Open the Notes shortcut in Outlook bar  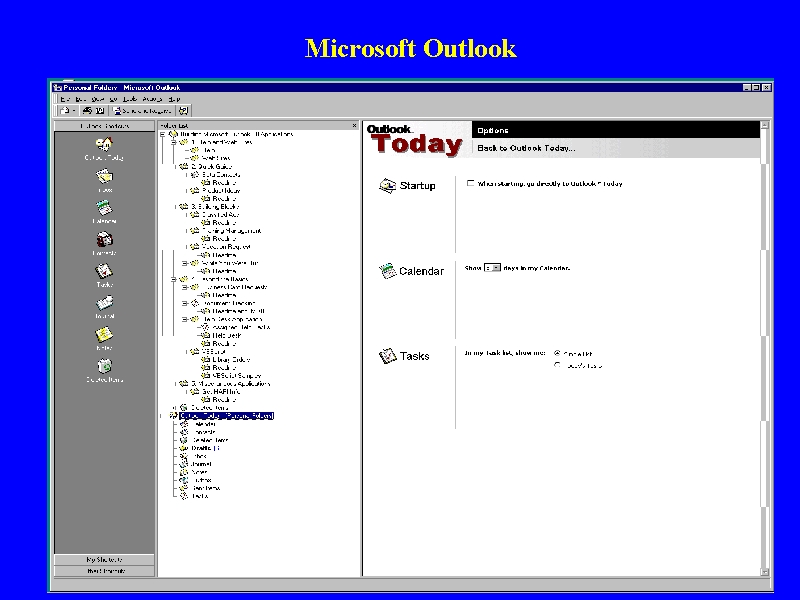(104, 338)
